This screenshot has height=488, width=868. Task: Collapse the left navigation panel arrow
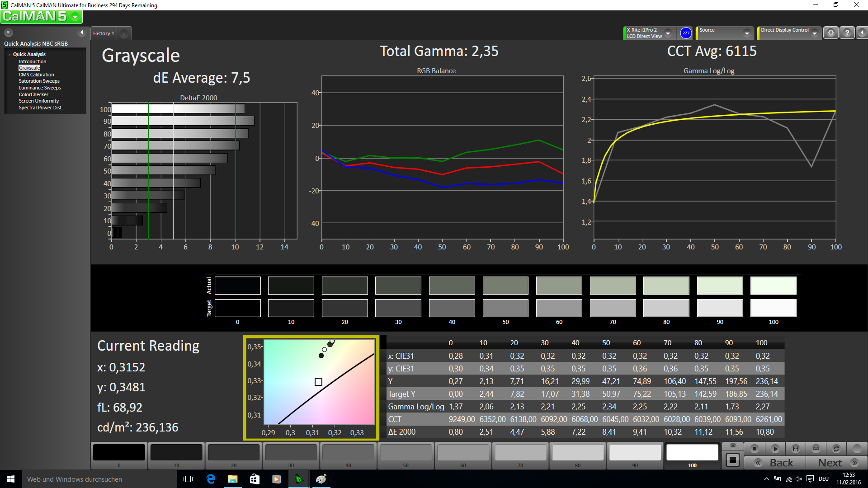click(82, 33)
